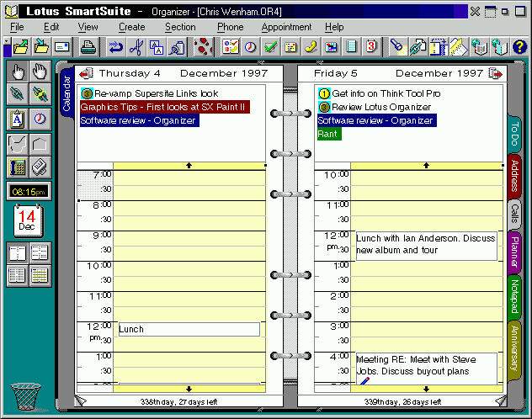Image resolution: width=532 pixels, height=419 pixels.
Task: Switch to the Notepad tab
Action: tap(514, 296)
